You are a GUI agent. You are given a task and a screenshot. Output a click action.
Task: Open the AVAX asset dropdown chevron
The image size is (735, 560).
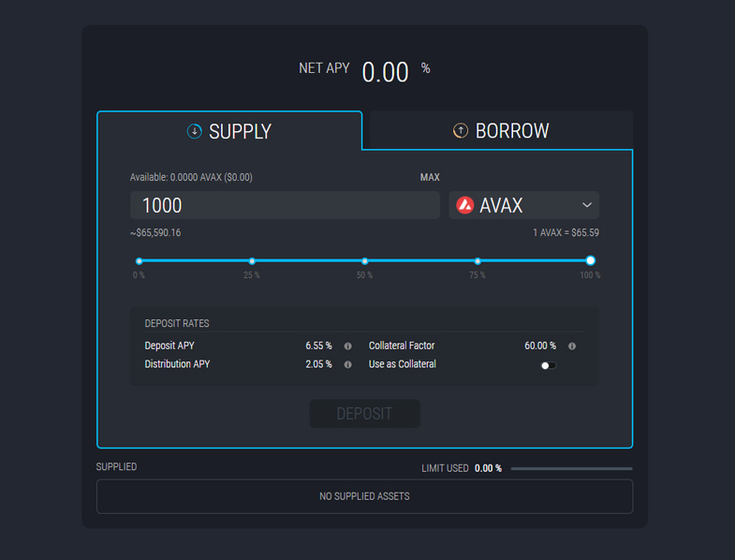pyautogui.click(x=587, y=205)
